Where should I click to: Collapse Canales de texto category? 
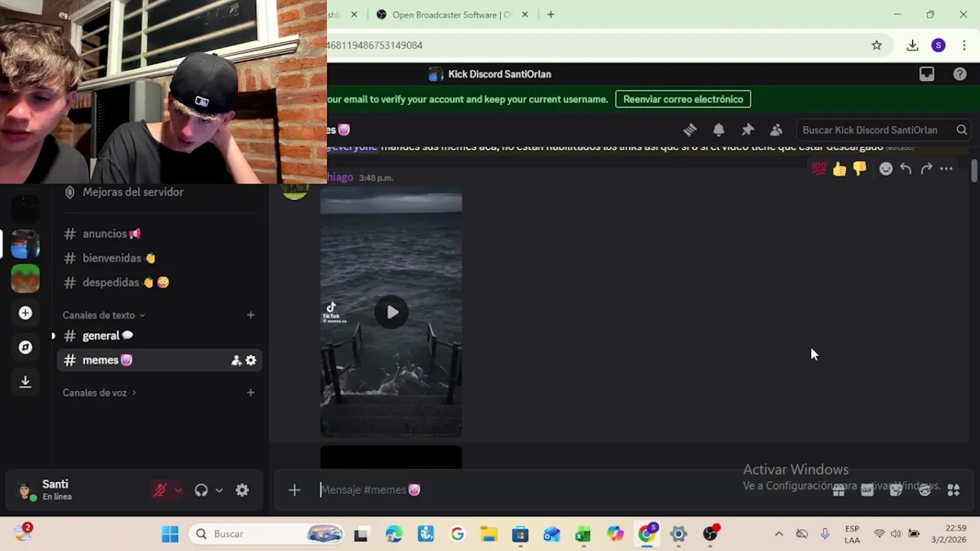(x=104, y=315)
